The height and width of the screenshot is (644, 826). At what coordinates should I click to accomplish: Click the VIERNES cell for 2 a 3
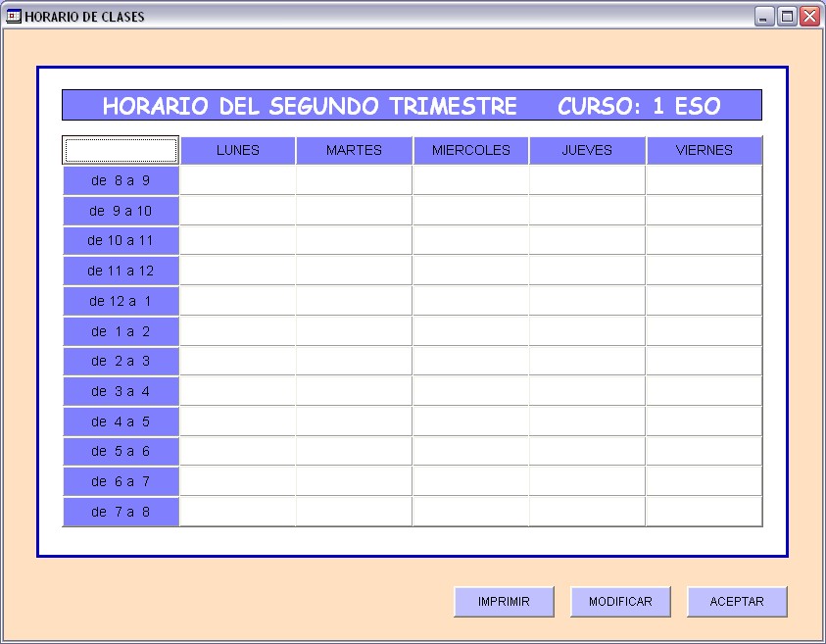[x=705, y=361]
